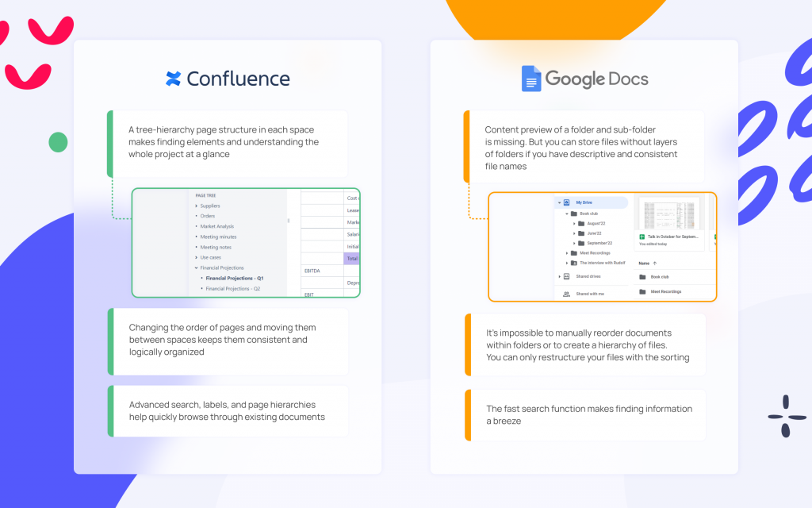Image resolution: width=812 pixels, height=508 pixels.
Task: Open the Financial Projections - Q1 page
Action: (x=235, y=279)
